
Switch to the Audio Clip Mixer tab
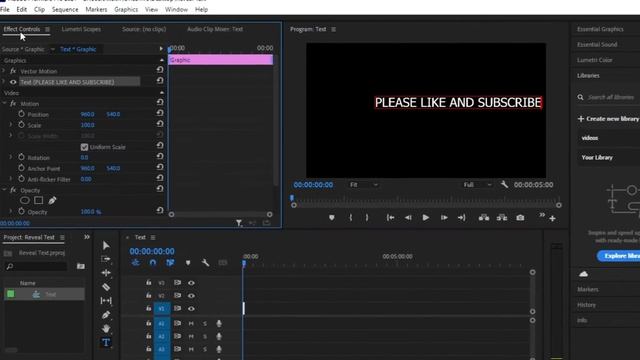pos(215,29)
